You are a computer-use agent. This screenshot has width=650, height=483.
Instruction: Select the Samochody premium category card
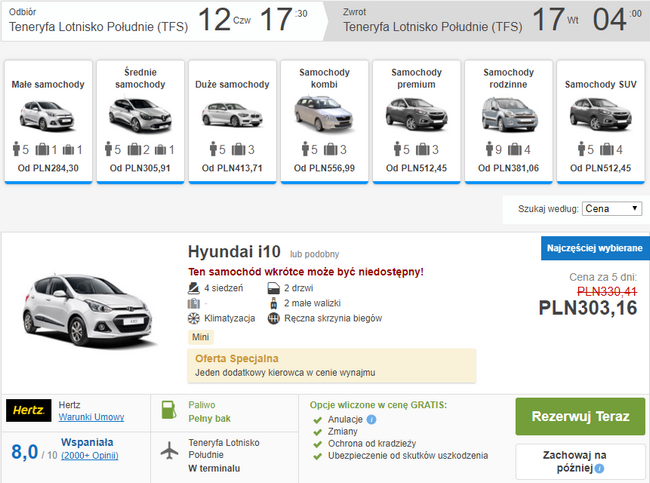click(416, 121)
